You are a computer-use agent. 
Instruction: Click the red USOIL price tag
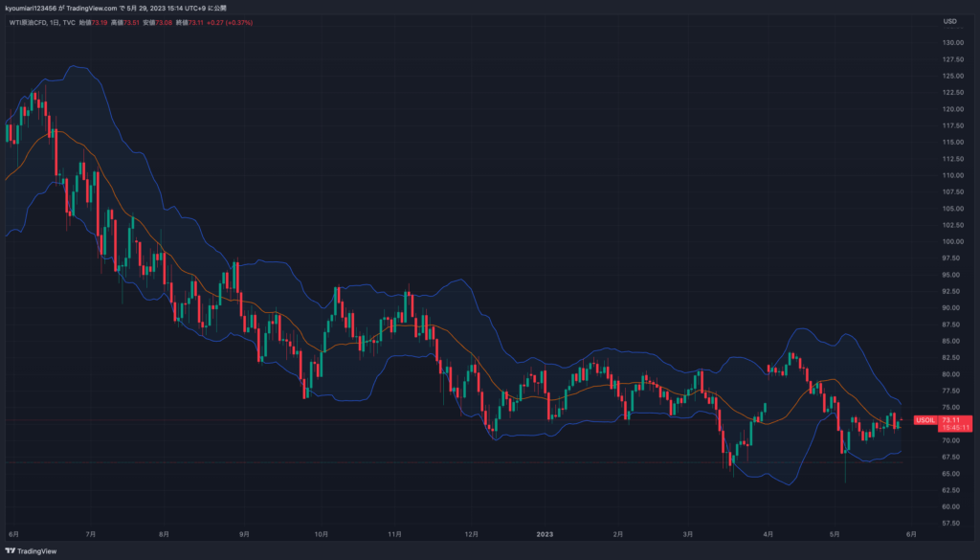(x=925, y=420)
